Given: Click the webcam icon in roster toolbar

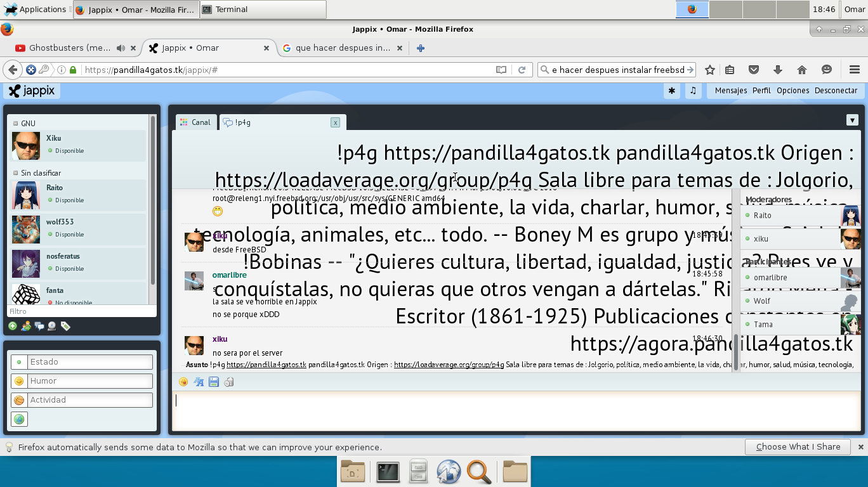Looking at the screenshot, I should pos(52,326).
